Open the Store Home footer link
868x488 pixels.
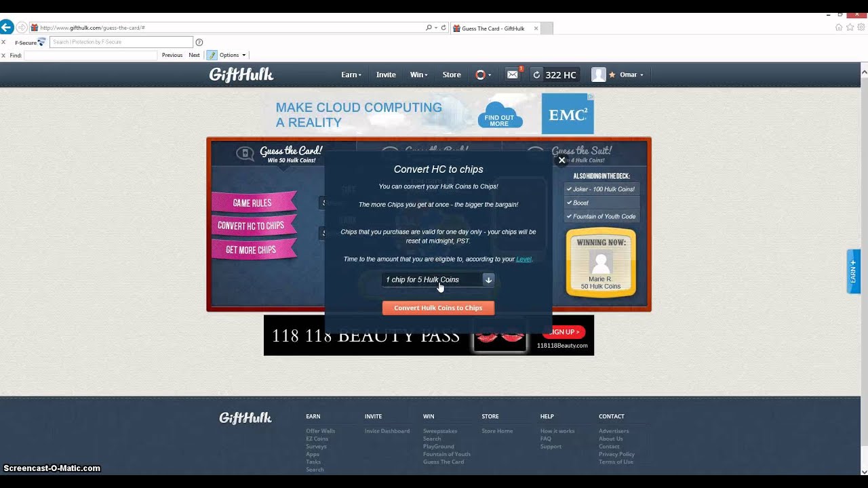click(497, 431)
